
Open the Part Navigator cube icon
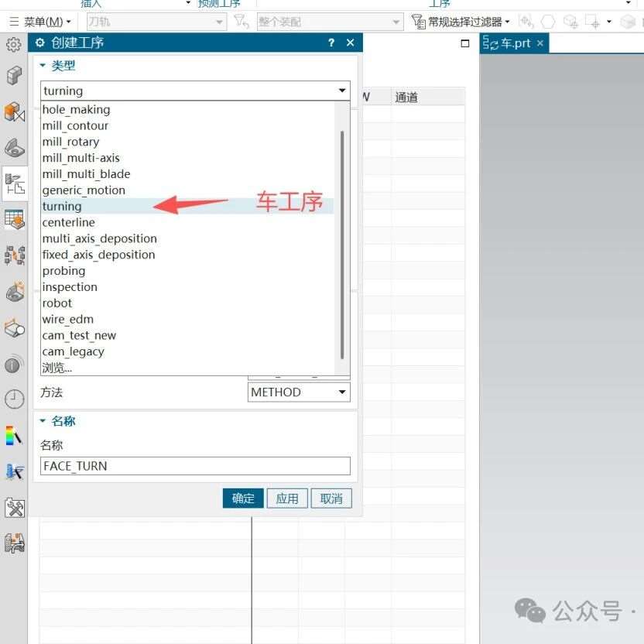[x=15, y=76]
